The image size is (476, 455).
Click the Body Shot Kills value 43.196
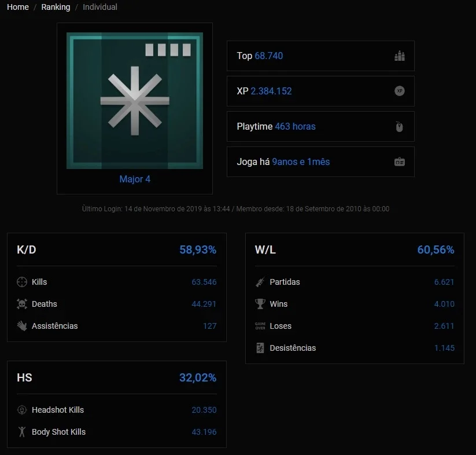point(204,432)
